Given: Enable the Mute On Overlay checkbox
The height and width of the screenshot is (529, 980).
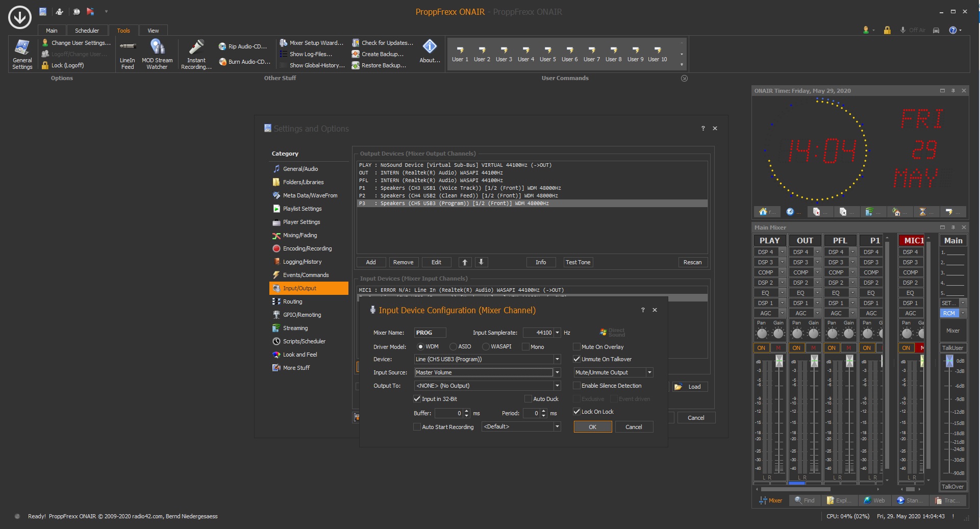Looking at the screenshot, I should [x=577, y=347].
